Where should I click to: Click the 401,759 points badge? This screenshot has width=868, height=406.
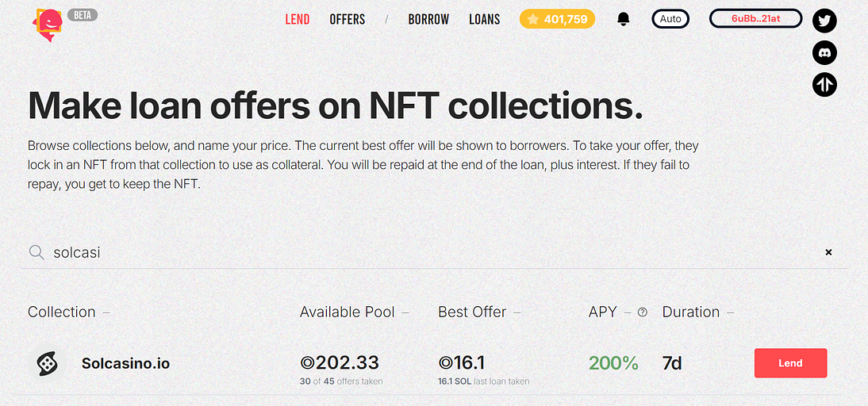tap(557, 19)
